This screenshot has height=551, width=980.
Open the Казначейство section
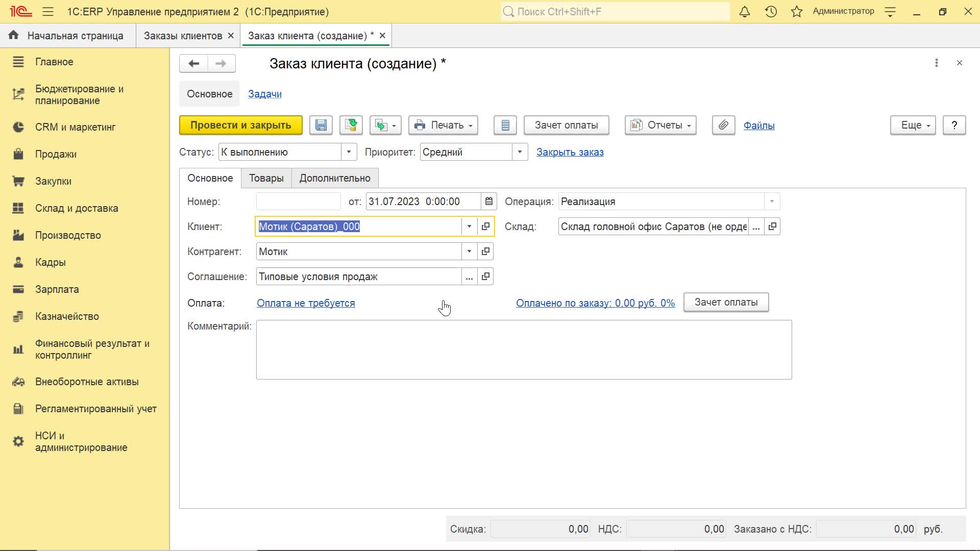pyautogui.click(x=67, y=316)
